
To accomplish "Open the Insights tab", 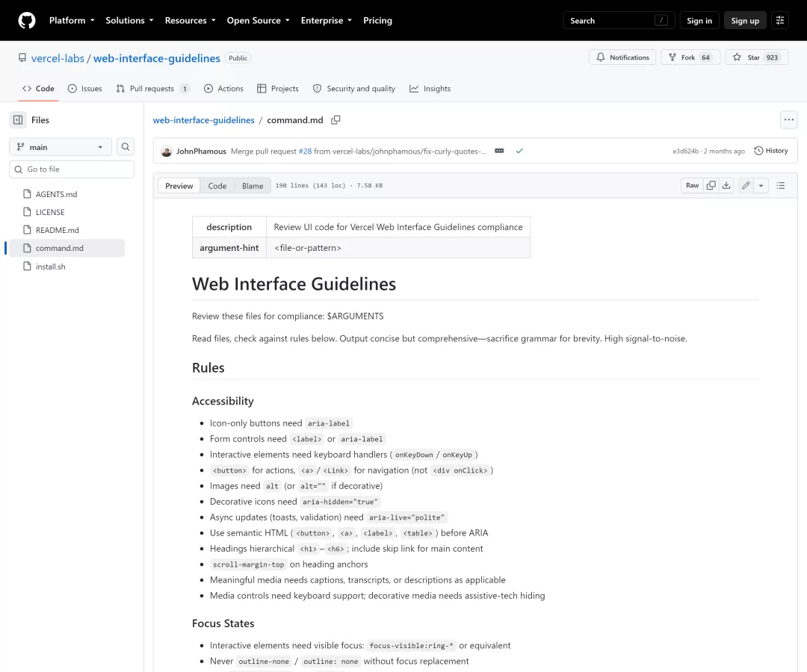I will [430, 88].
